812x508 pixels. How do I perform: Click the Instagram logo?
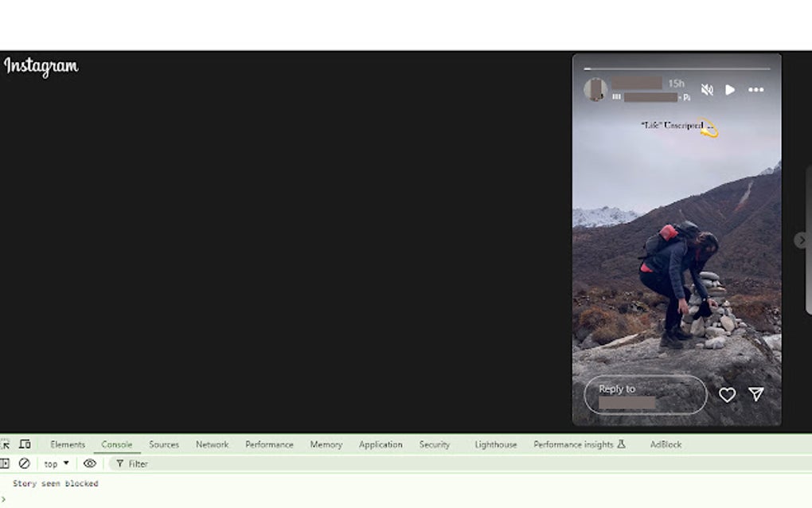tap(41, 68)
